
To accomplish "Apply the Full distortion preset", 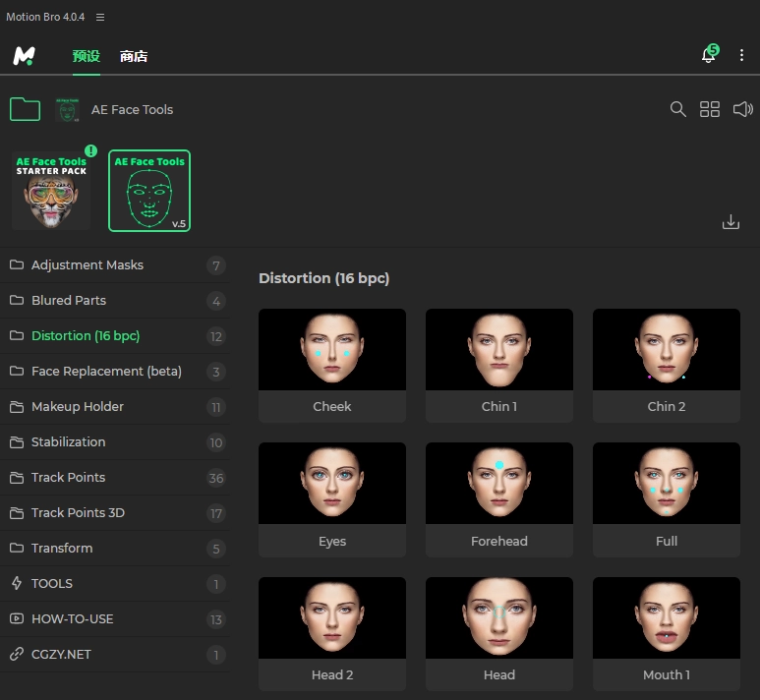I will [x=667, y=499].
